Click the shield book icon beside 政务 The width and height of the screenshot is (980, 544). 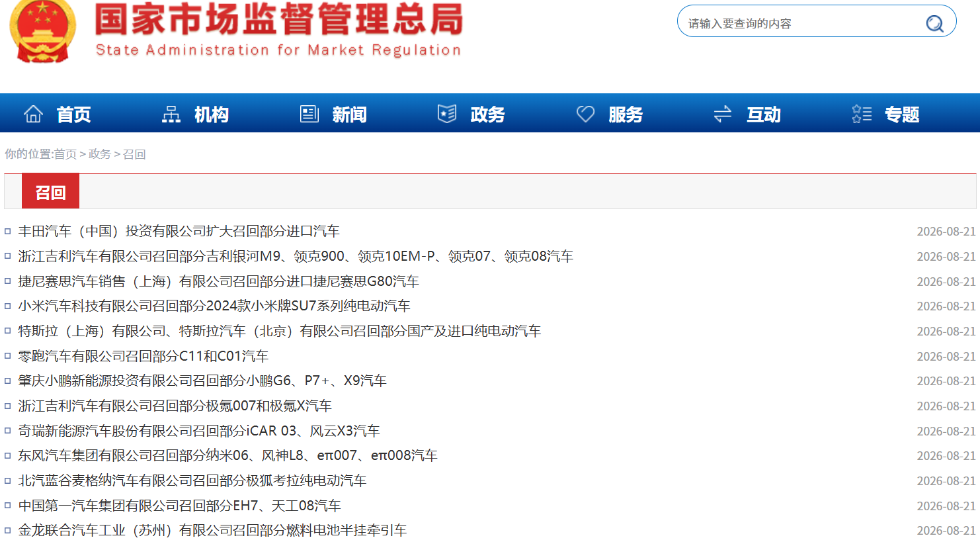447,114
